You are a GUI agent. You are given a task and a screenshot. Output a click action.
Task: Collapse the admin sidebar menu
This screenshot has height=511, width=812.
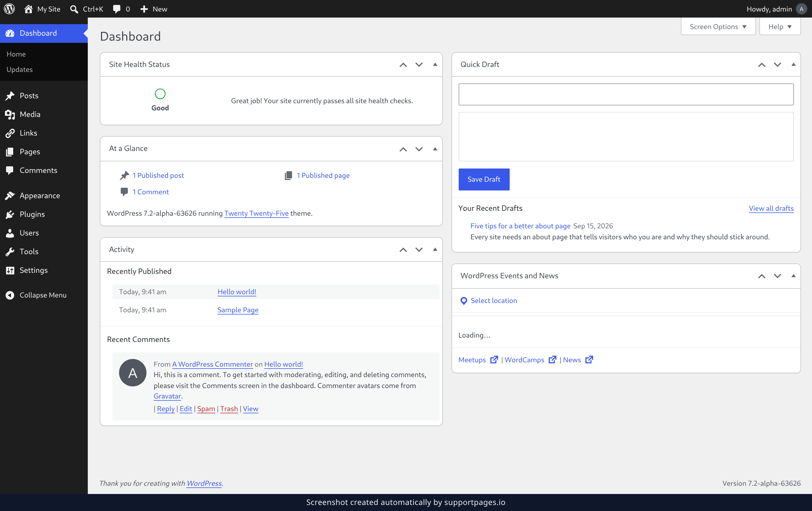point(44,295)
